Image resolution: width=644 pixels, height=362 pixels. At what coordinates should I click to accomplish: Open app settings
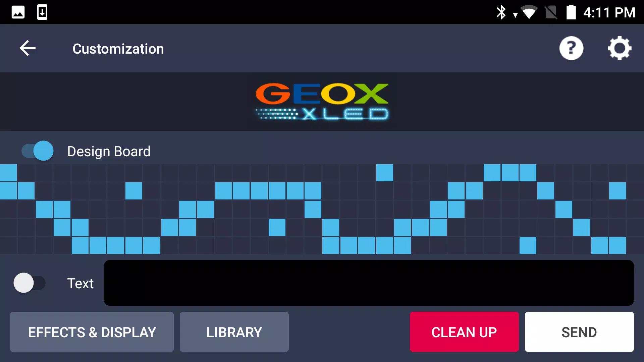coord(620,48)
